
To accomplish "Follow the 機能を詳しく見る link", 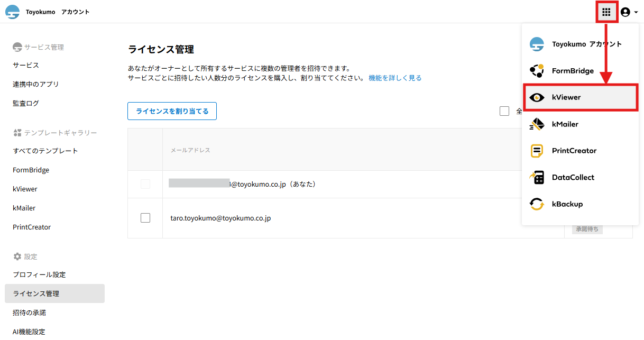I will pyautogui.click(x=395, y=78).
